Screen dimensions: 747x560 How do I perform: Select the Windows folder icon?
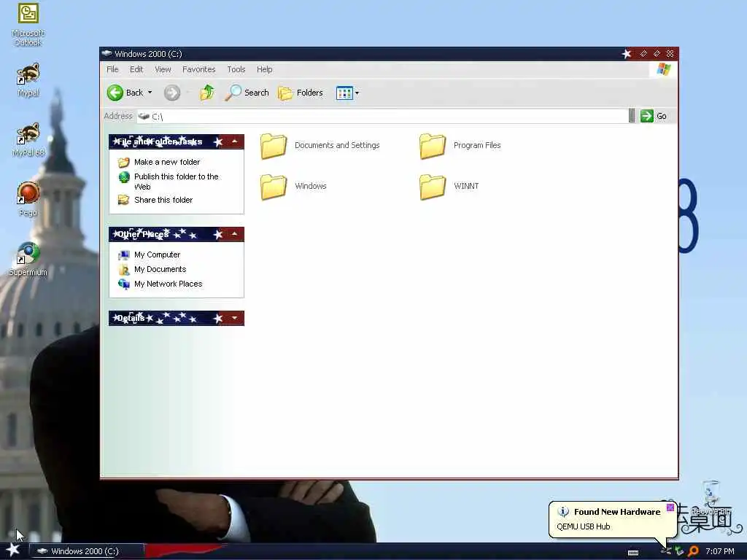274,187
